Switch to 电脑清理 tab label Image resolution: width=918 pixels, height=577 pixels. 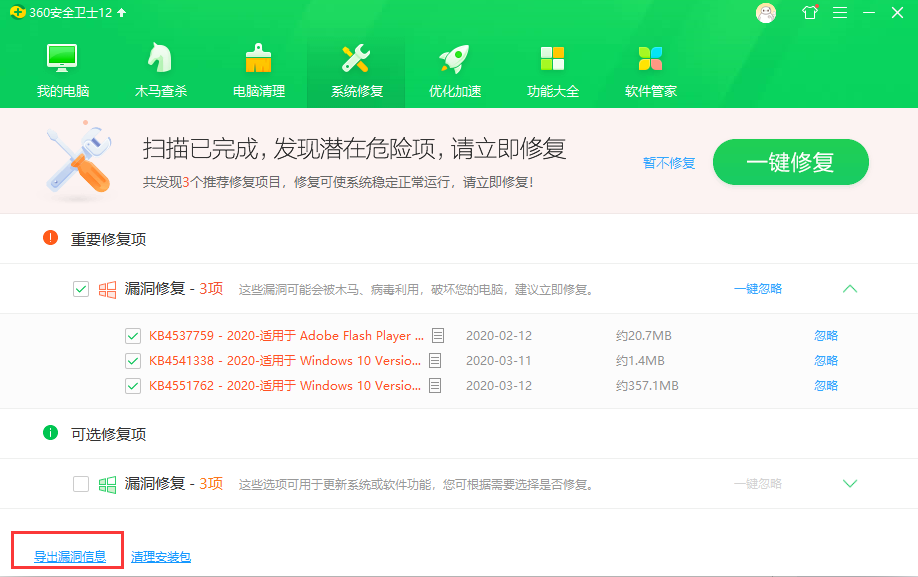259,91
